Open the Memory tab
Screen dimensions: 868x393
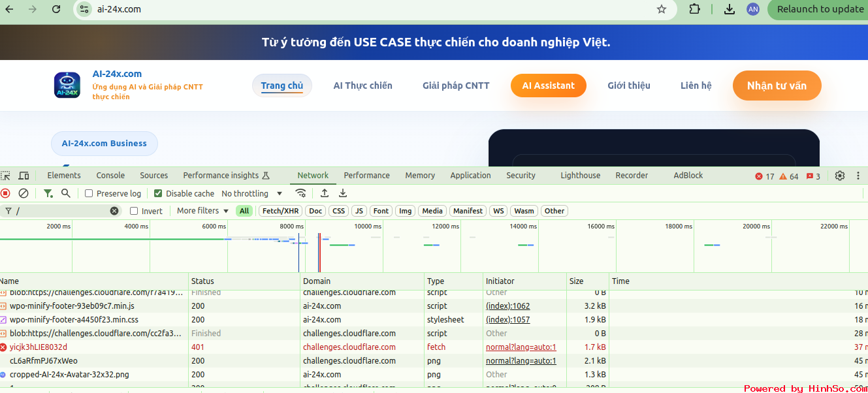[x=420, y=176]
